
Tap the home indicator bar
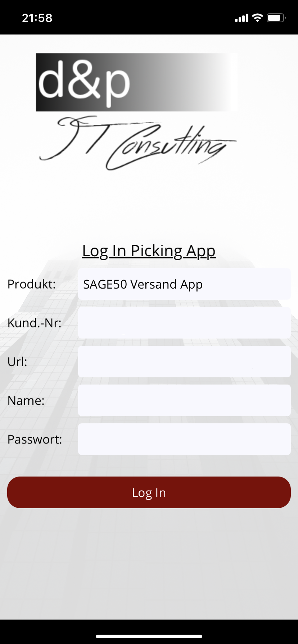[149, 636]
